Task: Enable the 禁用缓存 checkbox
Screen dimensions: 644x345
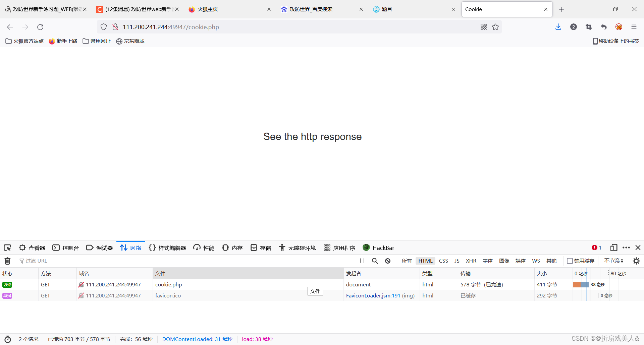Action: point(570,261)
